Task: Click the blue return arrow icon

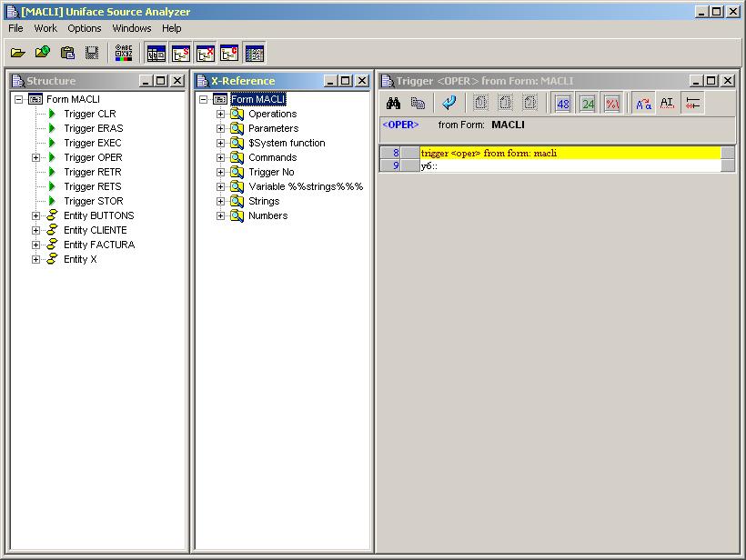Action: click(x=449, y=103)
